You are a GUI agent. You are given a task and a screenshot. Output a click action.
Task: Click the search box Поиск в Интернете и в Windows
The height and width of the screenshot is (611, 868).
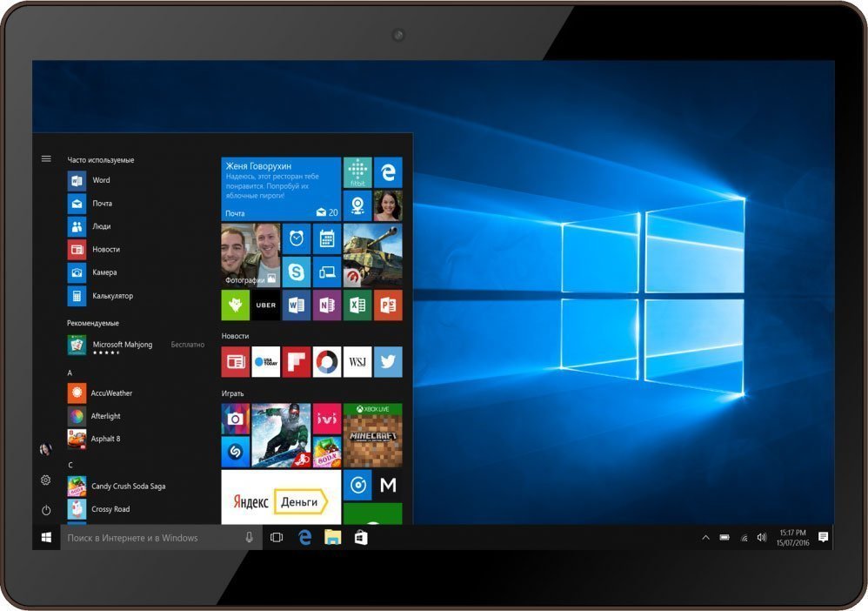point(161,537)
